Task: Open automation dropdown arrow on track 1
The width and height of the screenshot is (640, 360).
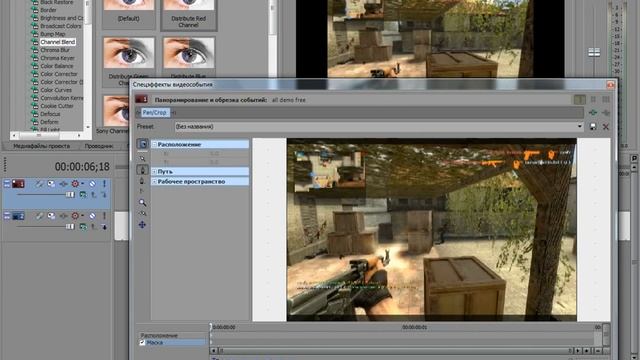Action: 82,184
